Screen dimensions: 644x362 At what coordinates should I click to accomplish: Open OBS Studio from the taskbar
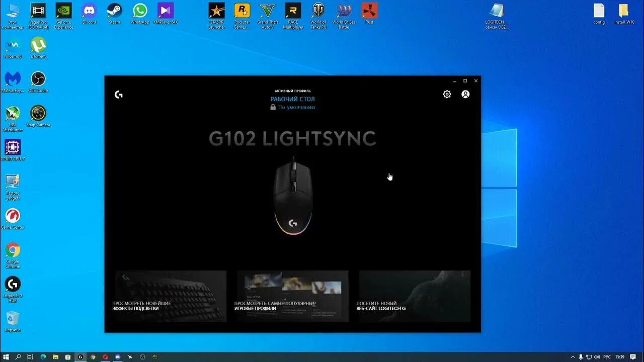(x=142, y=357)
